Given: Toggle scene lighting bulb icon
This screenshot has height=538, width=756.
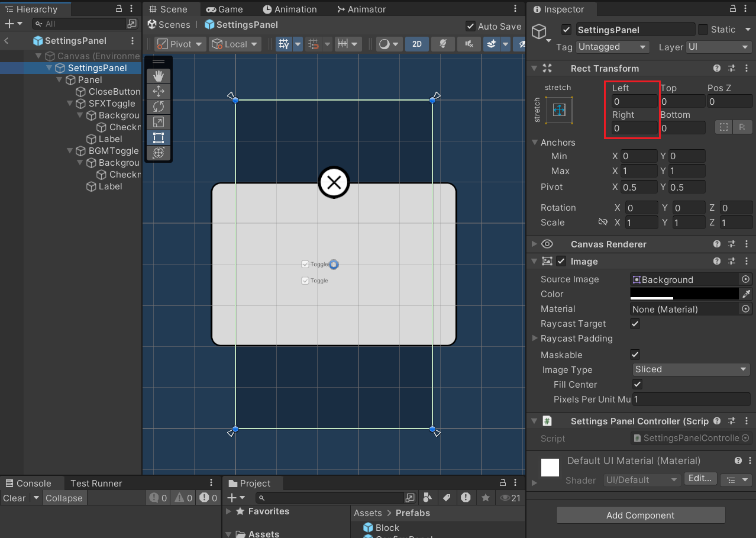Looking at the screenshot, I should tap(442, 44).
